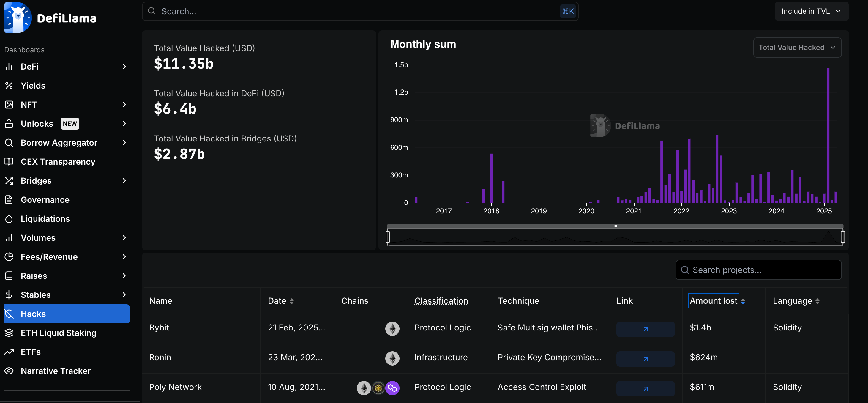Open the Poly Network hack source link
The width and height of the screenshot is (868, 403).
tap(645, 388)
